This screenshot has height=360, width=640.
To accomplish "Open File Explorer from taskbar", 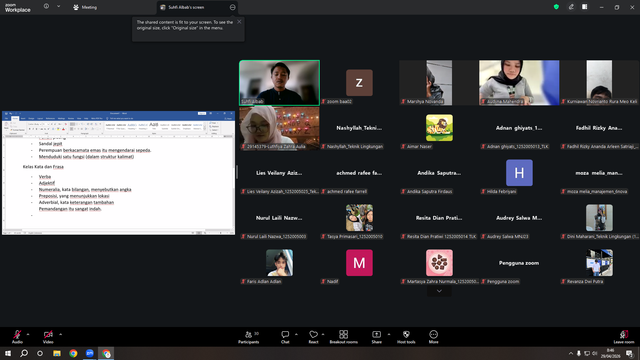I will click(x=57, y=353).
